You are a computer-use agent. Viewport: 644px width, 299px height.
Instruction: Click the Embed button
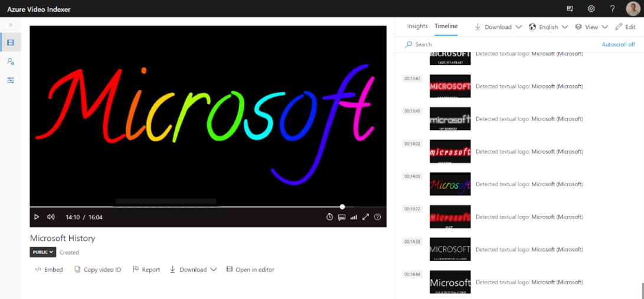click(49, 270)
